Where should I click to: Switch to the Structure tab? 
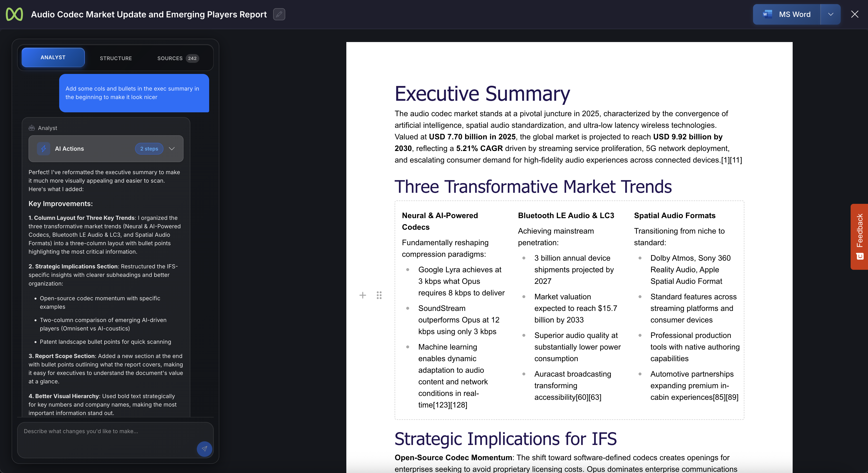click(x=116, y=58)
